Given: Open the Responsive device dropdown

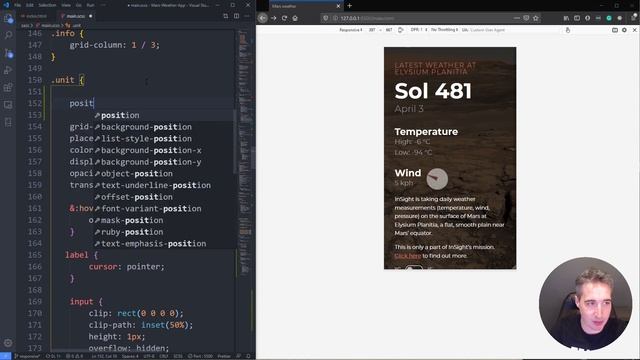Looking at the screenshot, I should 351,30.
